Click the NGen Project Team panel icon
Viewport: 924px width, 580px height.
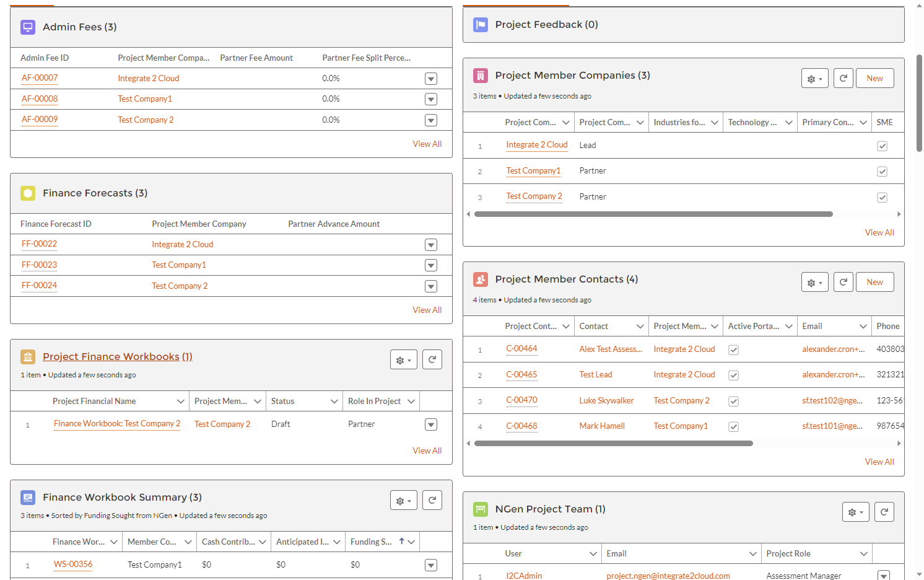(481, 509)
